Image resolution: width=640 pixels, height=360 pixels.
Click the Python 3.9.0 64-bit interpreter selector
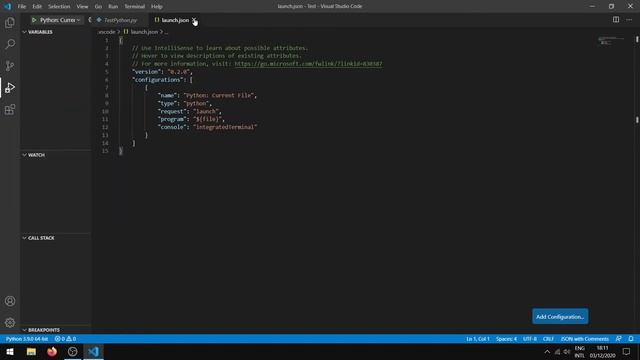pos(27,339)
